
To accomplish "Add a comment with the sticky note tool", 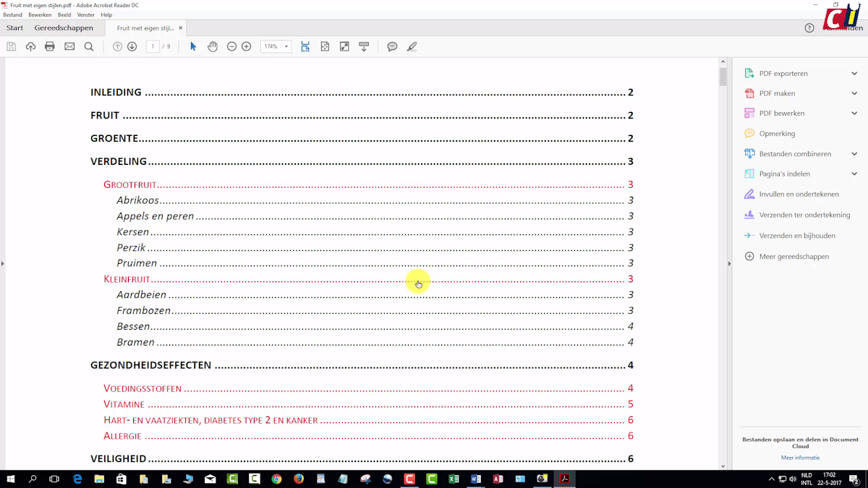I will click(392, 46).
